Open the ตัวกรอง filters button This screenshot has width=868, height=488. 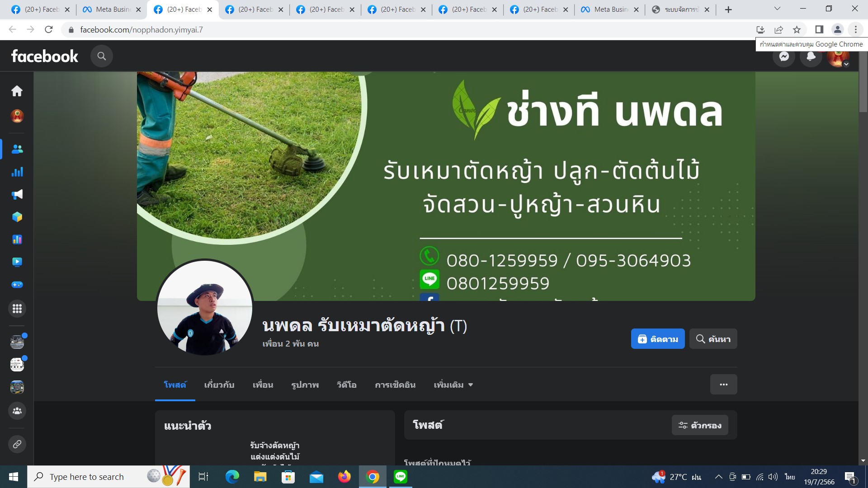point(699,425)
